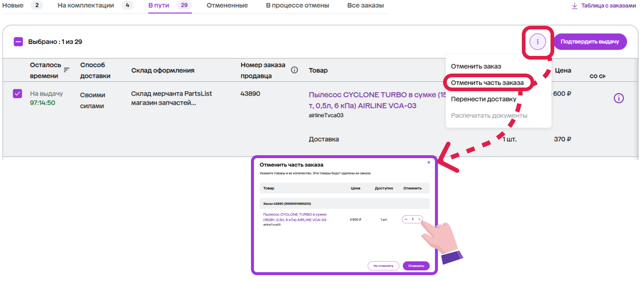Open the three-dot actions menu
This screenshot has height=281, width=644.
click(x=537, y=42)
